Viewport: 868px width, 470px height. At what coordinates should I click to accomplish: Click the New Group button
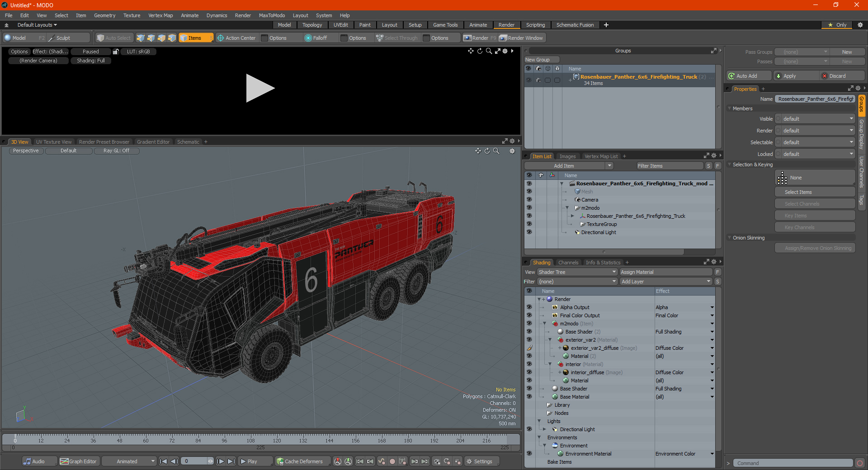coord(542,60)
